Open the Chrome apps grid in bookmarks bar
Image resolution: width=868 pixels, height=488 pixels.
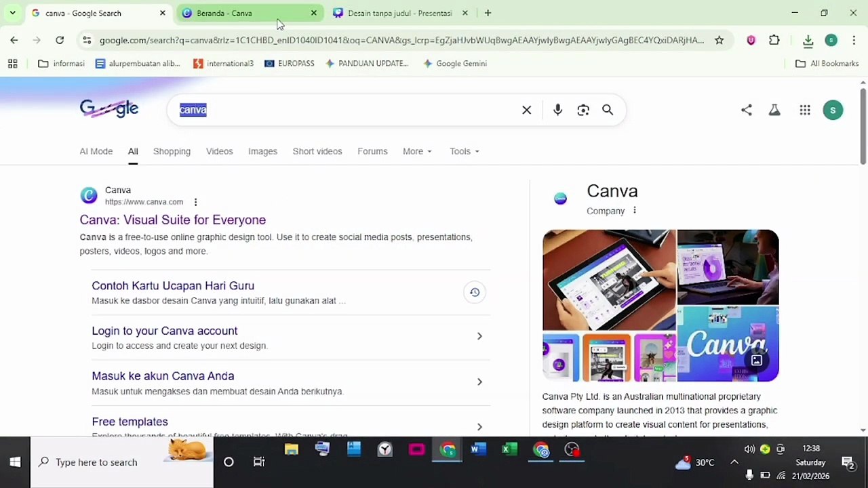(12, 64)
